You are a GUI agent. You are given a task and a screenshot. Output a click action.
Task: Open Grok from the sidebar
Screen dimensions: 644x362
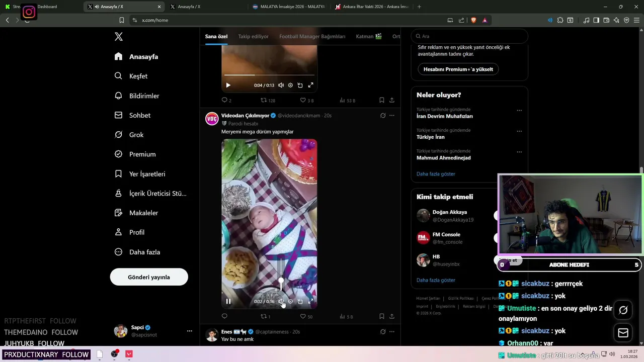coord(129,135)
